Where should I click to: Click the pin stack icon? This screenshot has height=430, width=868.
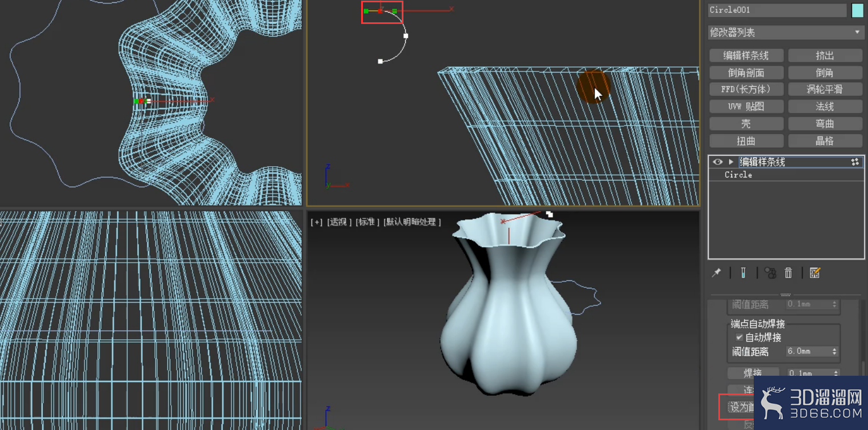717,273
